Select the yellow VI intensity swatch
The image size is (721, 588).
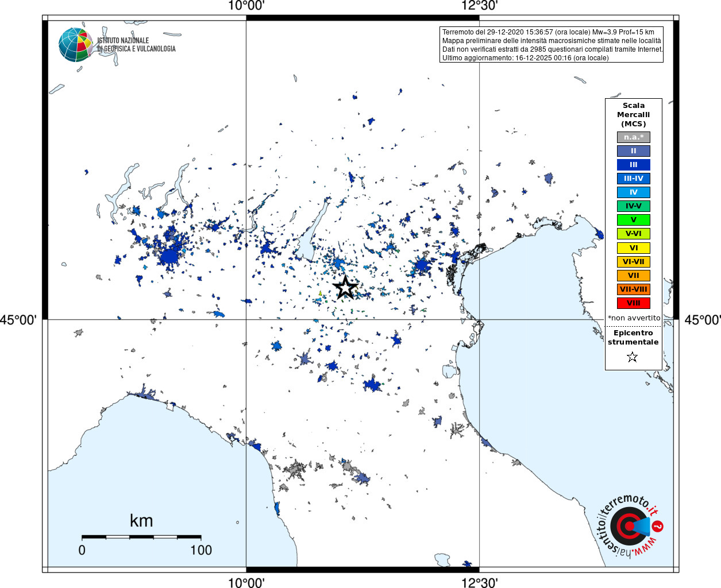[x=634, y=248]
